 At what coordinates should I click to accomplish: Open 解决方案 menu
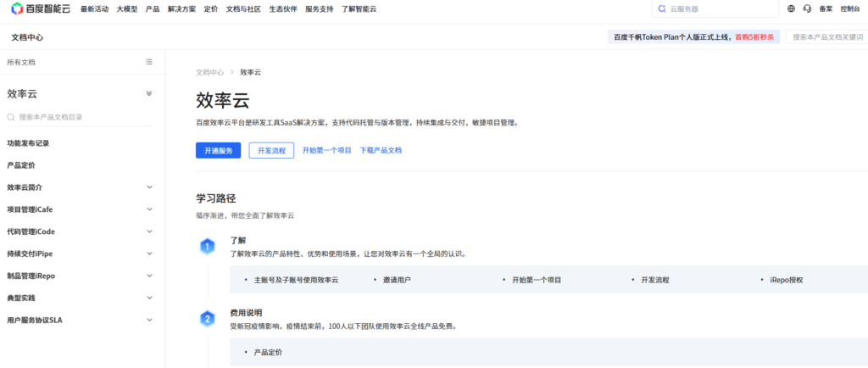[181, 8]
